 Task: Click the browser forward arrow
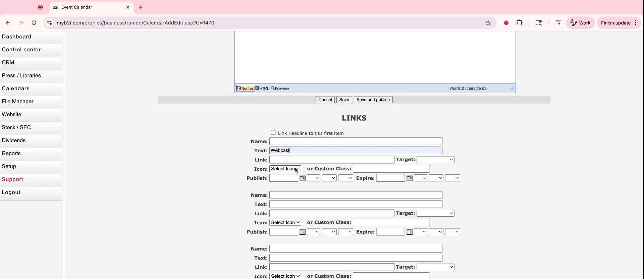click(21, 23)
